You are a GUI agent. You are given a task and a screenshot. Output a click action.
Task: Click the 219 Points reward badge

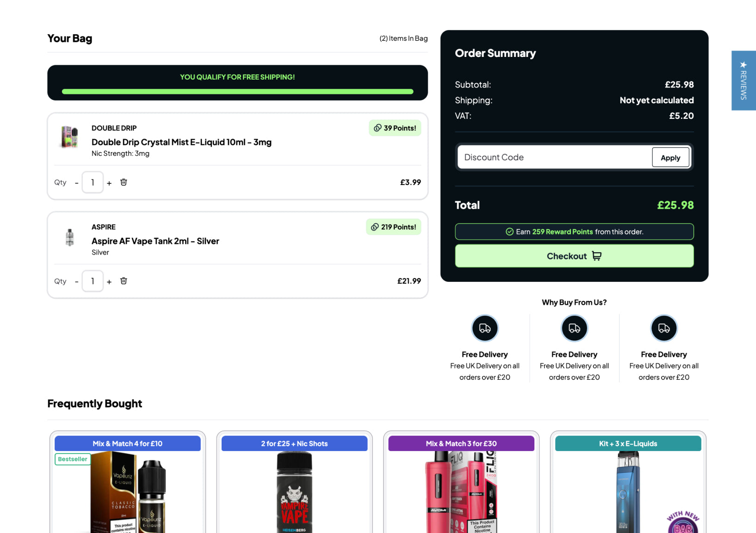coord(393,227)
